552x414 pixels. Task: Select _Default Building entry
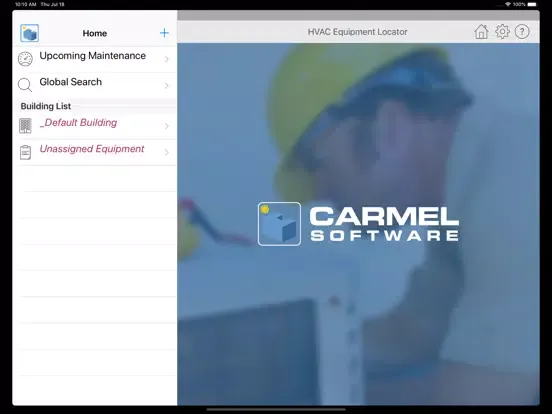coord(94,126)
